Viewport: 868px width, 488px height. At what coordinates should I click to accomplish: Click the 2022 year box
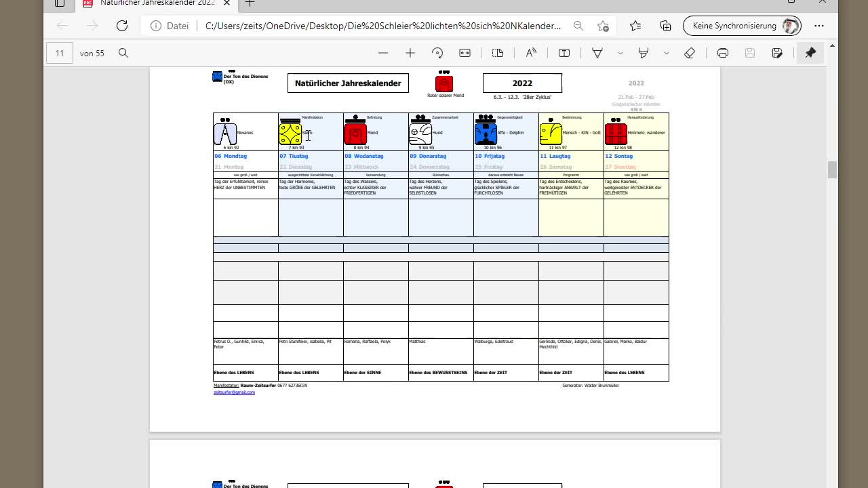click(522, 83)
